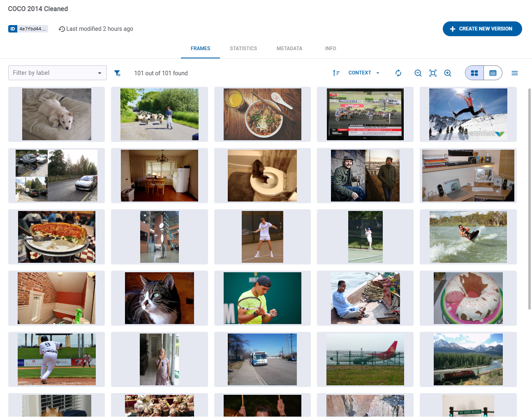
Task: Open the sort order control
Action: click(336, 73)
